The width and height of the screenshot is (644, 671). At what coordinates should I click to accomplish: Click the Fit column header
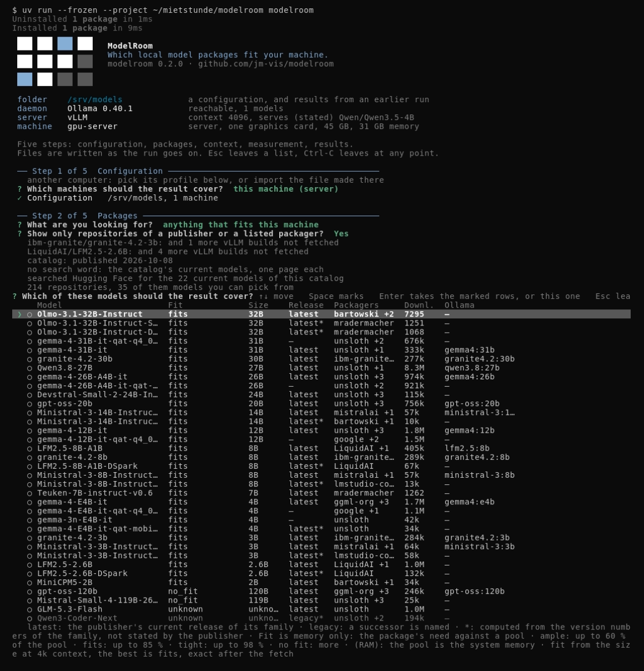(x=175, y=305)
